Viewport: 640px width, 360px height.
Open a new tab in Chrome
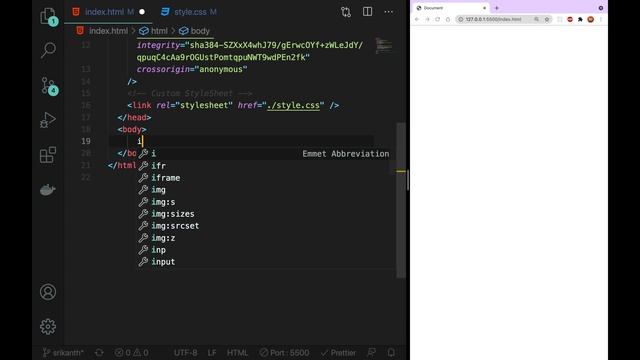pos(497,8)
